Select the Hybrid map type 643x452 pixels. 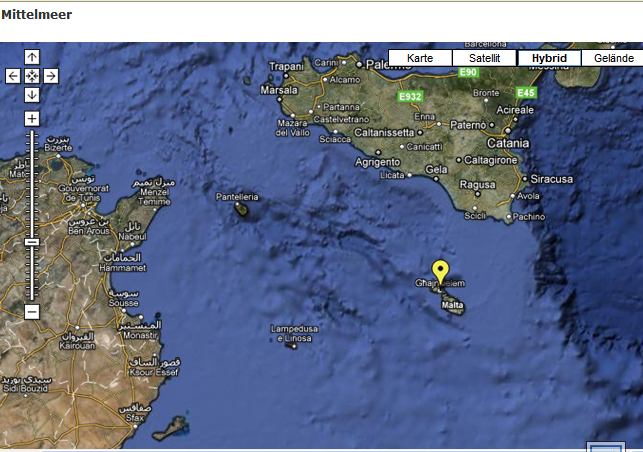click(x=549, y=58)
